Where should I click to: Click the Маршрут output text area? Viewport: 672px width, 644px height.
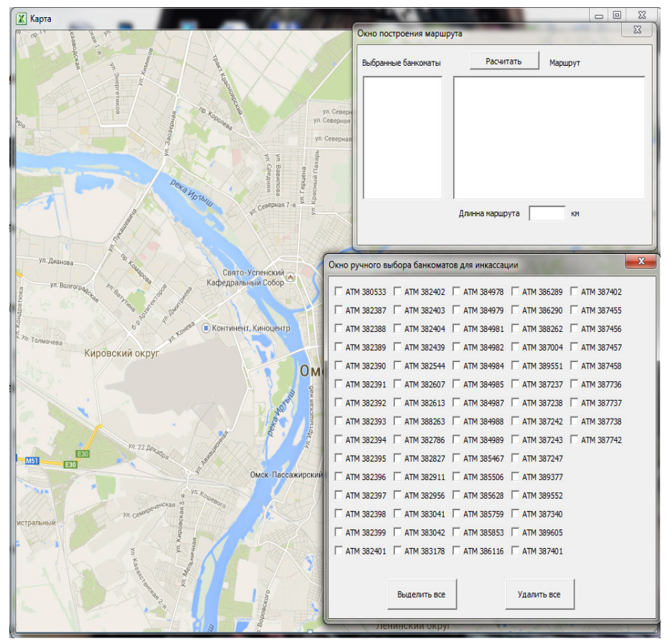pos(549,137)
